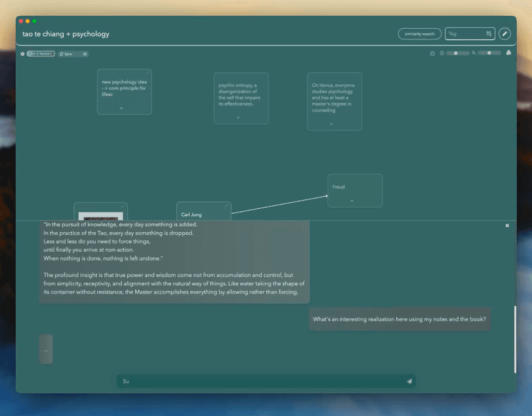Expand the 'psychic entropy' note chevron
Viewport: 532px width, 416px height.
(x=238, y=118)
